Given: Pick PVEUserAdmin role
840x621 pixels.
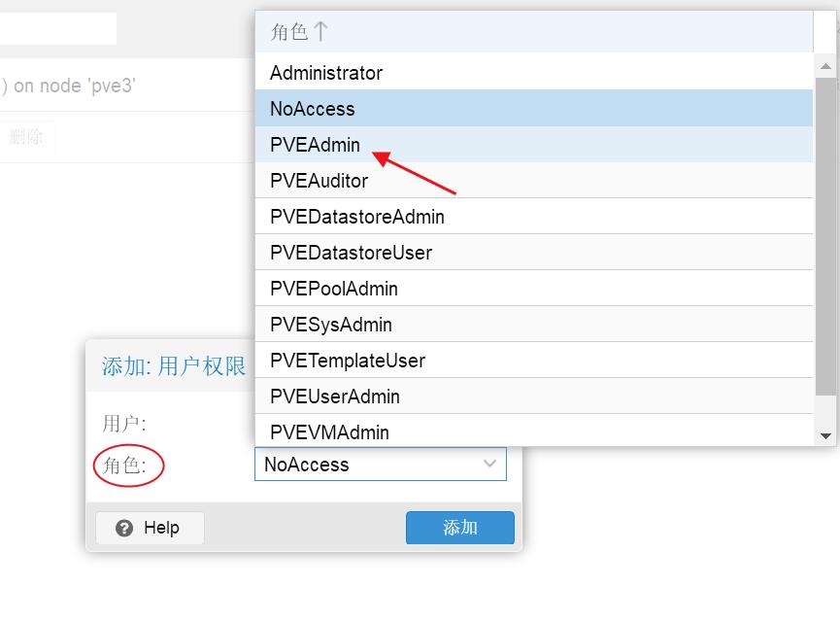Looking at the screenshot, I should [533, 396].
